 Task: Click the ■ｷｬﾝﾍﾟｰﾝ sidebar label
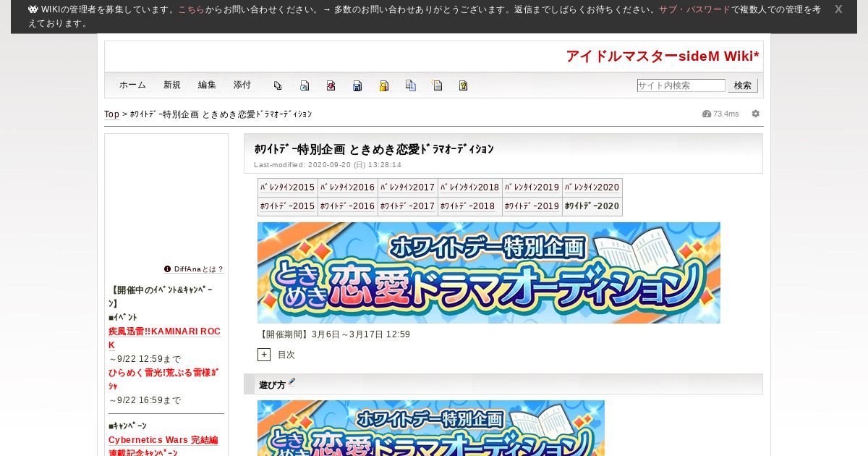click(127, 426)
